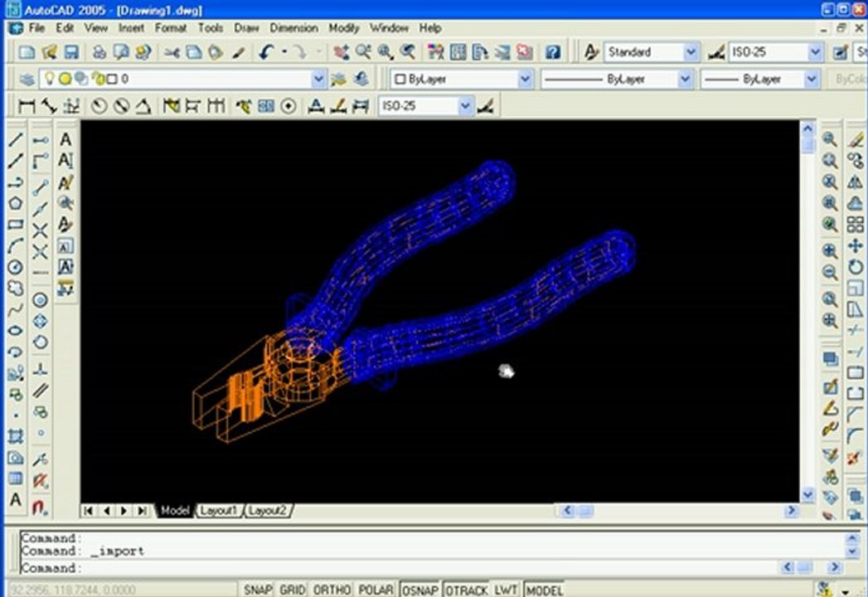Click the Linear Dimension icon
This screenshot has width=868, height=597.
(x=27, y=106)
